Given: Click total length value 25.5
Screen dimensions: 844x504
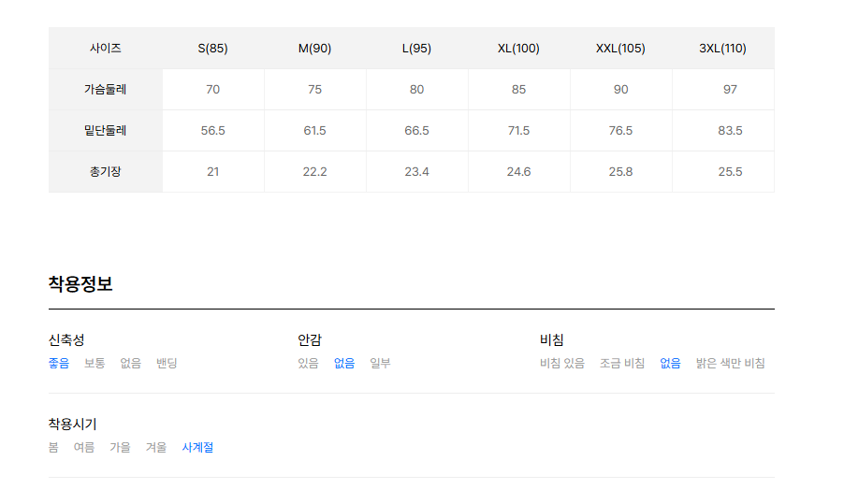Looking at the screenshot, I should coord(730,172).
